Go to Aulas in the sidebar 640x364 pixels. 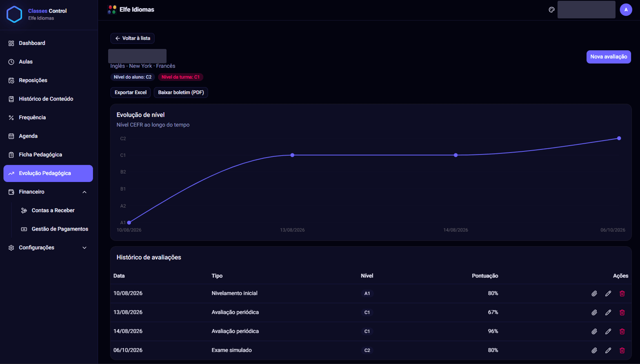(48, 62)
